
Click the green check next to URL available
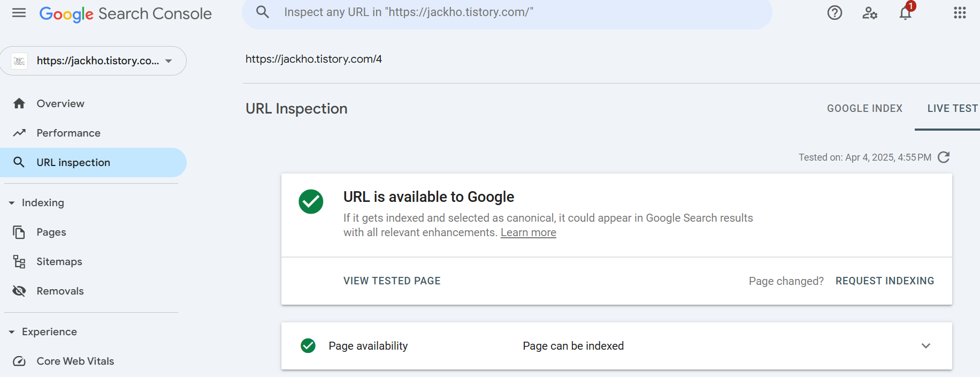click(311, 202)
